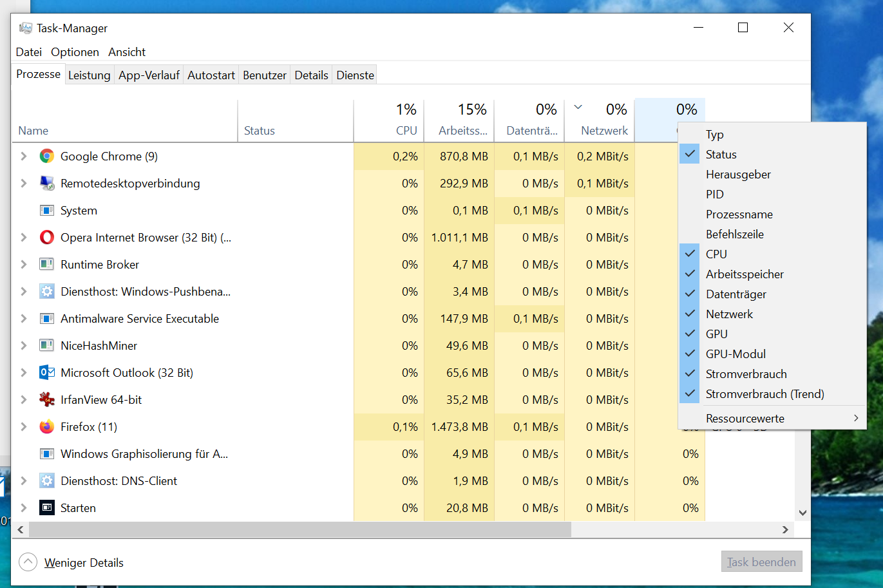883x588 pixels.
Task: Expand the Runtime Broker row
Action: (x=24, y=265)
